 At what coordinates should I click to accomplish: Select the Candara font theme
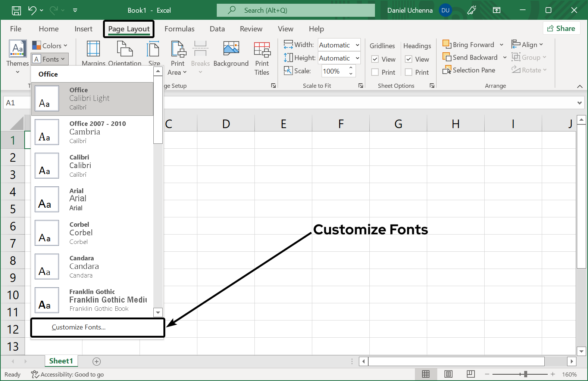pos(93,267)
